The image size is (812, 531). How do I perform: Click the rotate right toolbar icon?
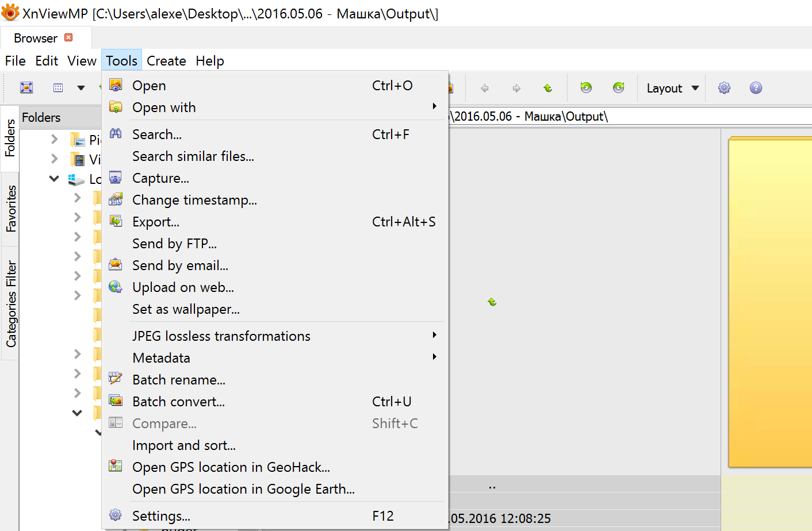[619, 87]
